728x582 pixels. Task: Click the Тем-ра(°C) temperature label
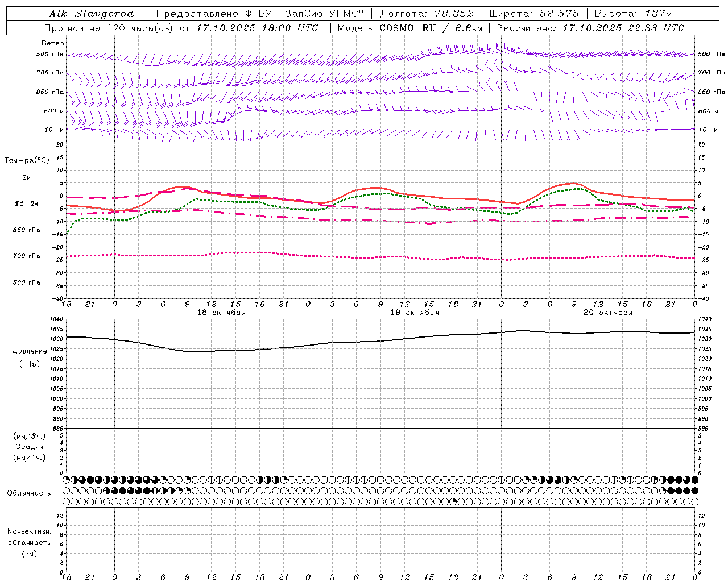[27, 161]
